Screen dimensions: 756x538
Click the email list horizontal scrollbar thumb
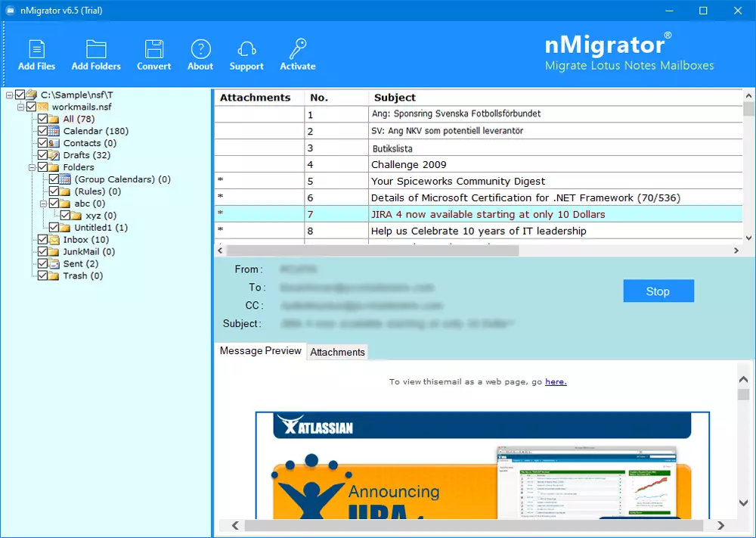(x=372, y=250)
